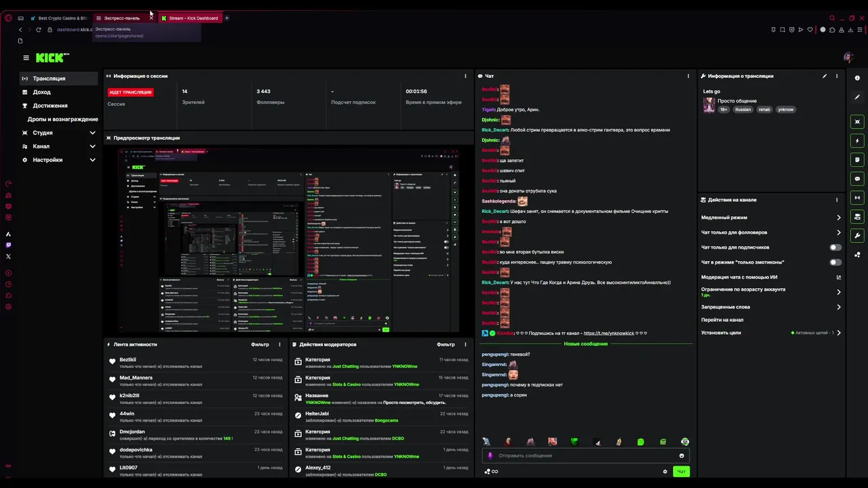
Task: Open the Kick hamburger menu
Action: pos(26,58)
